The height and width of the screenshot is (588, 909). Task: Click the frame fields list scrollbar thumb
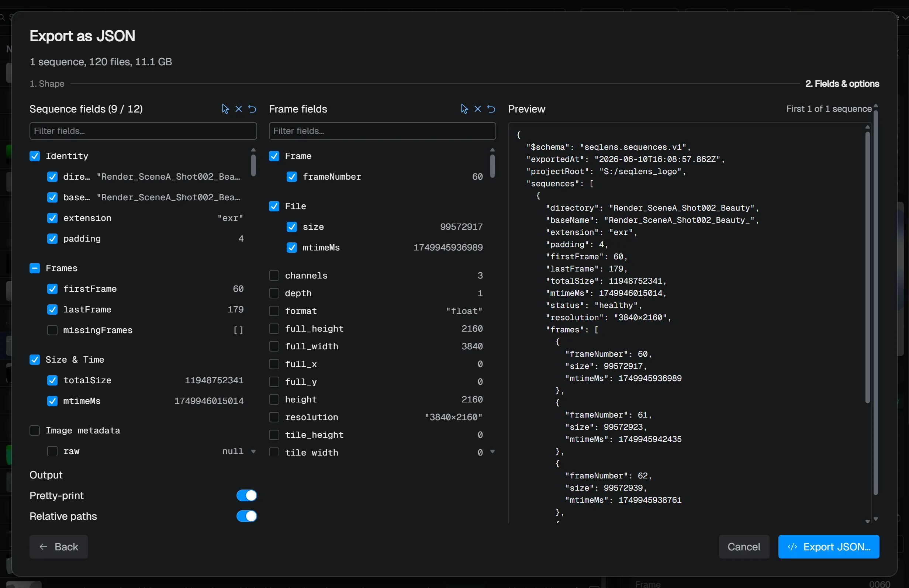coord(492,166)
